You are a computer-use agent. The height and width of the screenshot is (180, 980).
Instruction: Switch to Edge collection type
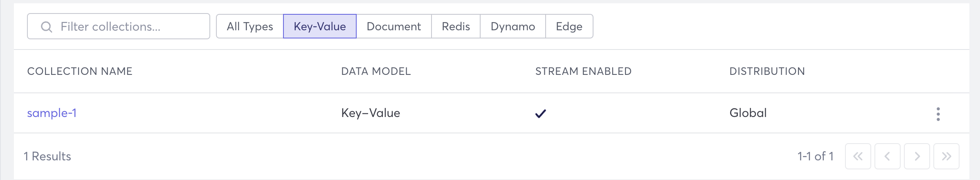pyautogui.click(x=569, y=27)
